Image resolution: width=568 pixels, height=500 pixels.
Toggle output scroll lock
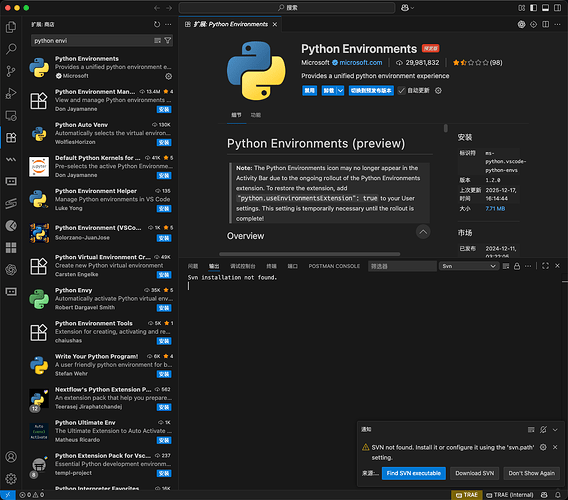[517, 266]
